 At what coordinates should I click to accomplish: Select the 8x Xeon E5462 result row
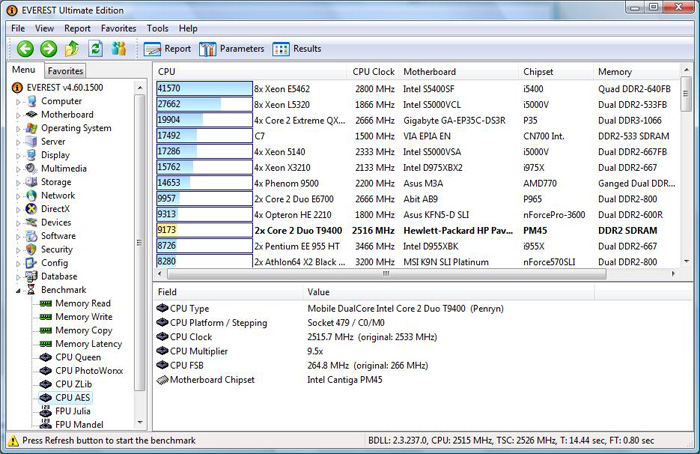[300, 89]
